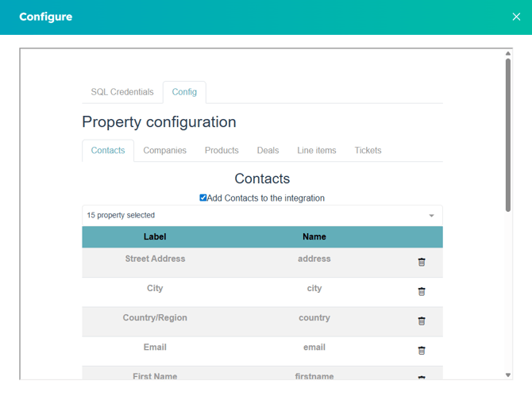Delete the Email property row

(x=422, y=351)
